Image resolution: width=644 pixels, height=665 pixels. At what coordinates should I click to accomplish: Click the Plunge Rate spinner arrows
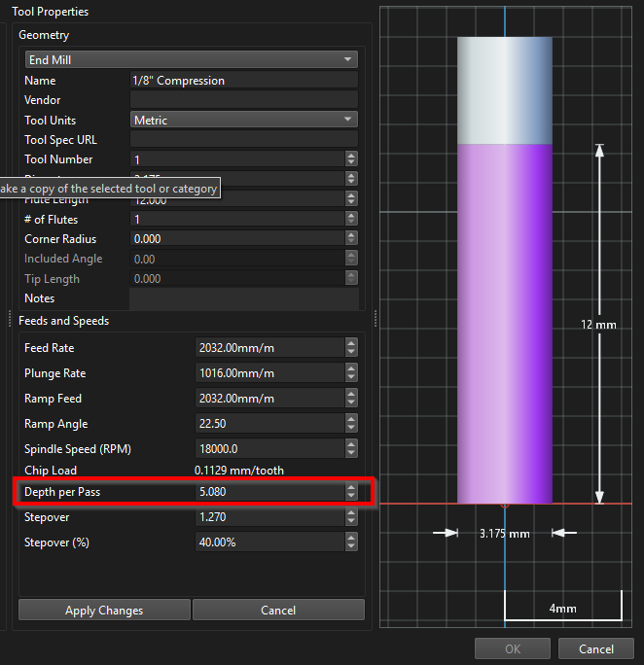(x=351, y=373)
